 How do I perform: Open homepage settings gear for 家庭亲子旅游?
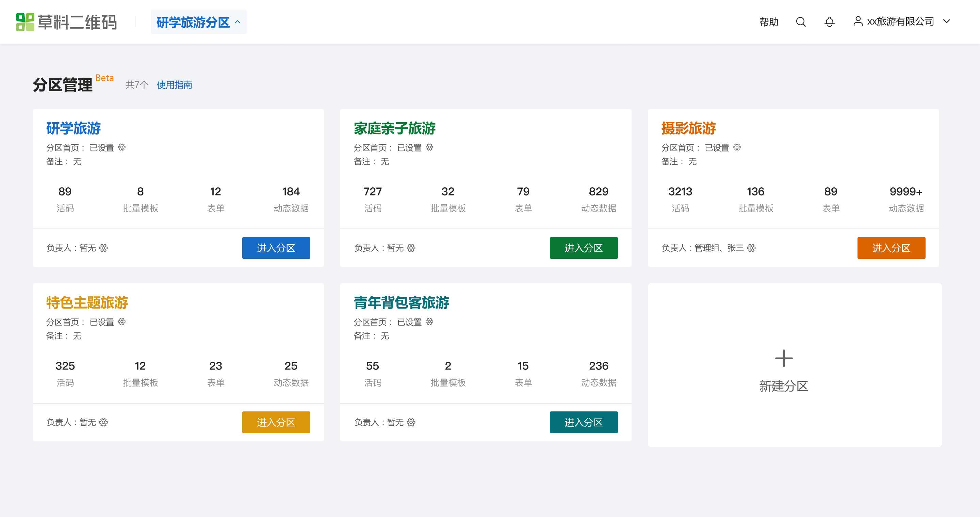click(x=429, y=147)
